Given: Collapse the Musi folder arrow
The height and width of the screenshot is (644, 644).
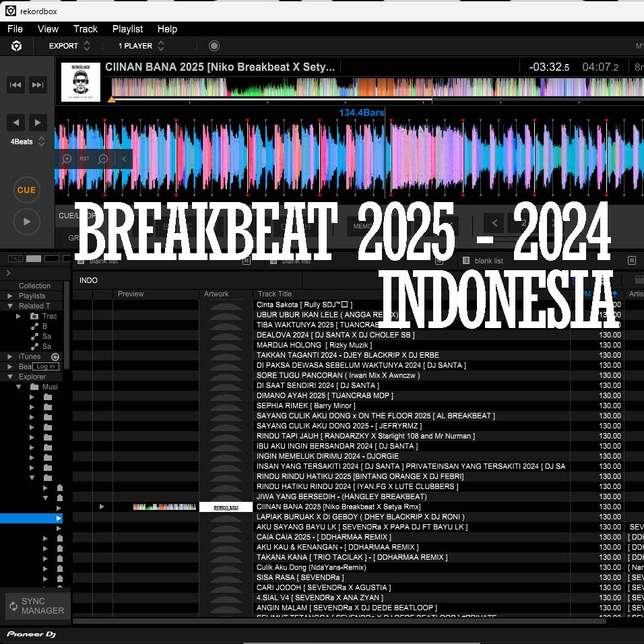Looking at the screenshot, I should pyautogui.click(x=18, y=387).
